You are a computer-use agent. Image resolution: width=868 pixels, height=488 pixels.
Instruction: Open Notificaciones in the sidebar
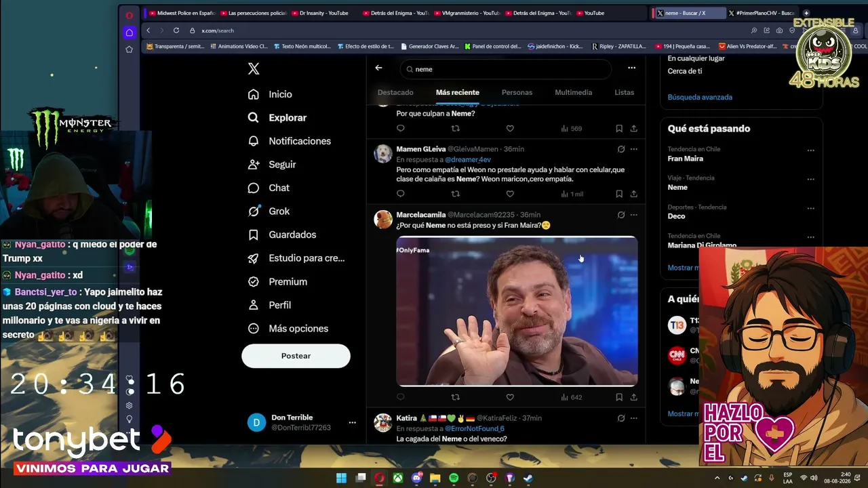pyautogui.click(x=290, y=141)
